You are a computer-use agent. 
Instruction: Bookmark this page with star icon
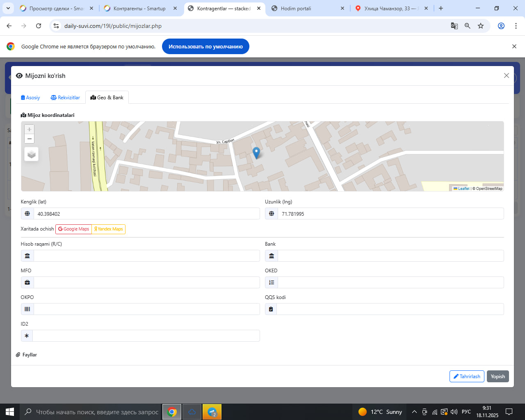coord(481,26)
